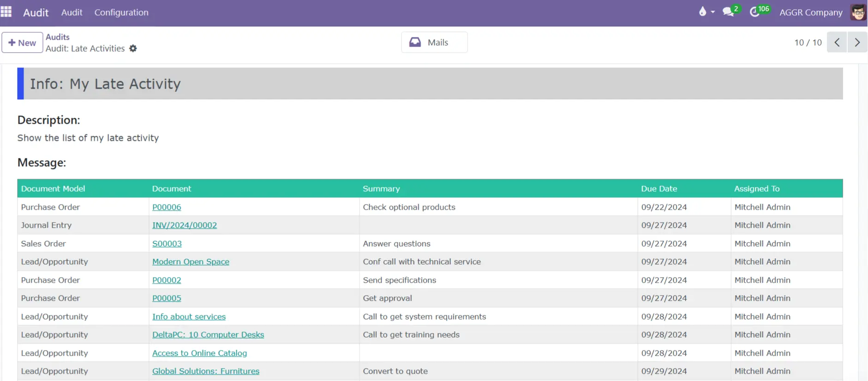The width and height of the screenshot is (868, 381).
Task: Open the apps grid menu
Action: click(x=6, y=12)
